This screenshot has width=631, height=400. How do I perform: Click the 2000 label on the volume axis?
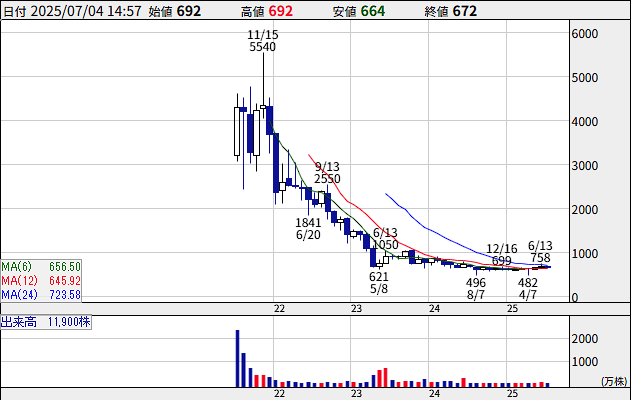pyautogui.click(x=585, y=339)
